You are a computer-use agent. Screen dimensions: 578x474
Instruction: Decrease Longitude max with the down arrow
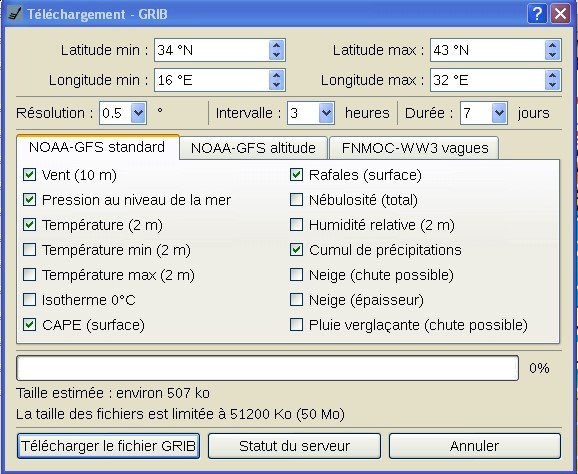552,85
